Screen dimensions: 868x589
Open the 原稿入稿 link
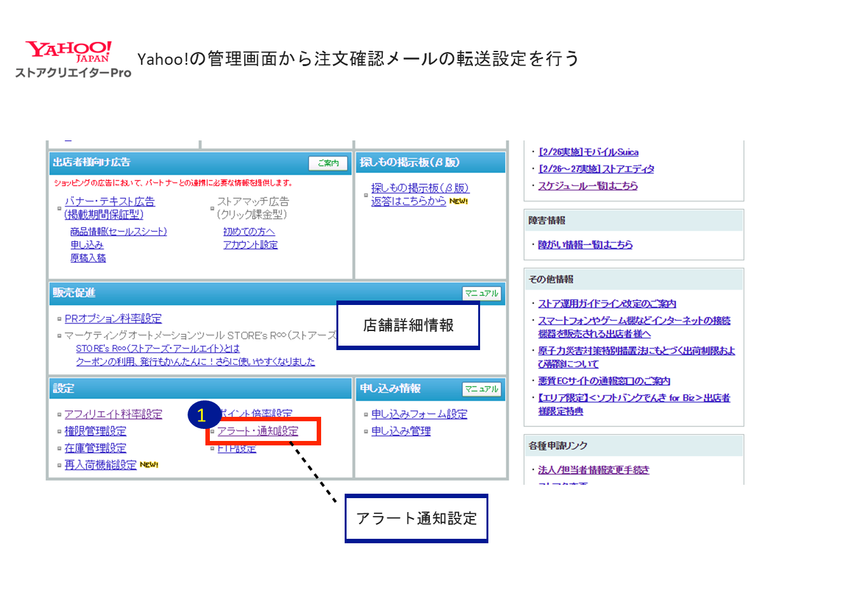coord(88,258)
